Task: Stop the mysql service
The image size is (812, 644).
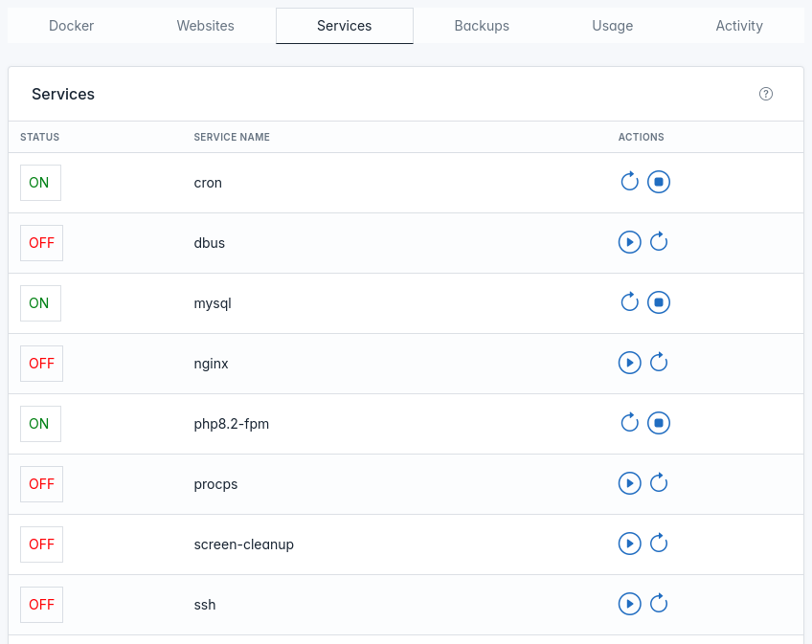Action: tap(659, 302)
